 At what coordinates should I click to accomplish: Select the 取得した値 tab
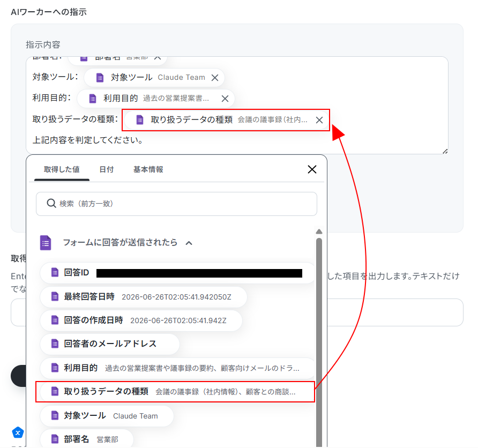pos(62,169)
